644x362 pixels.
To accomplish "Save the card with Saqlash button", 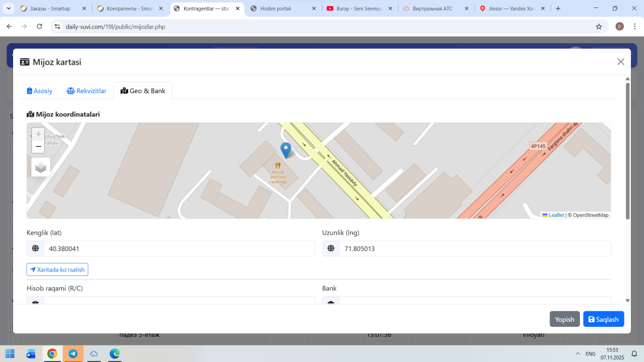I will [x=603, y=319].
